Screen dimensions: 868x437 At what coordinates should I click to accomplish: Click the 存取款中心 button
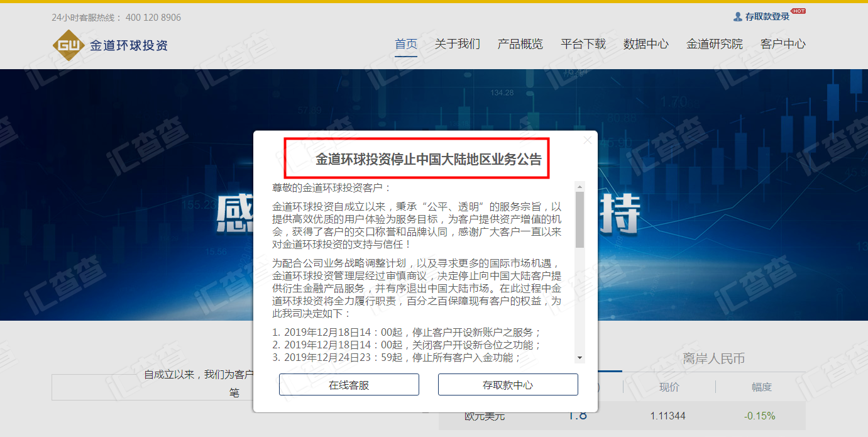tap(508, 385)
